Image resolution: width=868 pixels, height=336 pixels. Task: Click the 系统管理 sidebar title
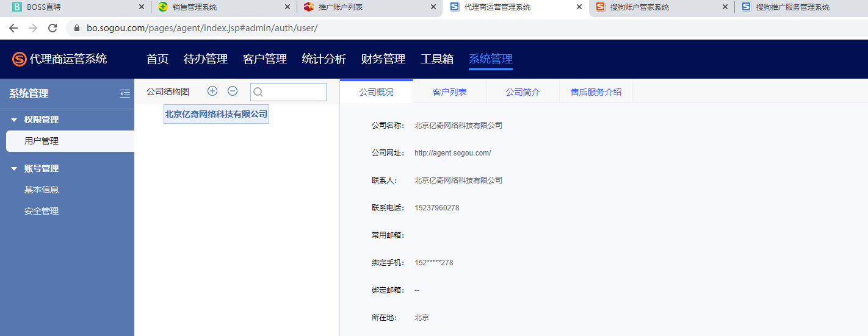pos(29,94)
